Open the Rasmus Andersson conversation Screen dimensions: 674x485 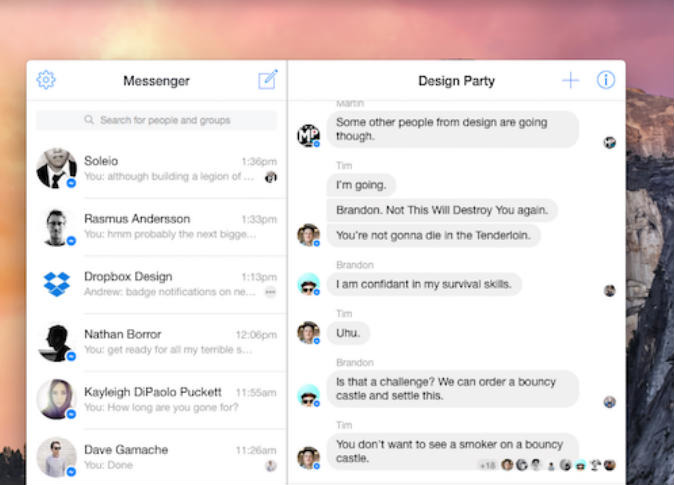(x=160, y=227)
